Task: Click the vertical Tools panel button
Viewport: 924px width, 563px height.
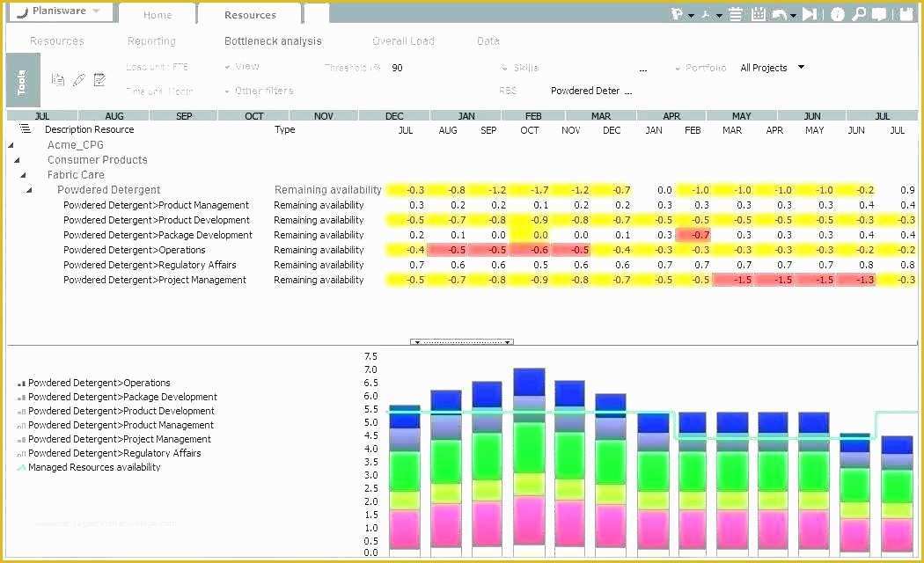Action: tap(23, 80)
